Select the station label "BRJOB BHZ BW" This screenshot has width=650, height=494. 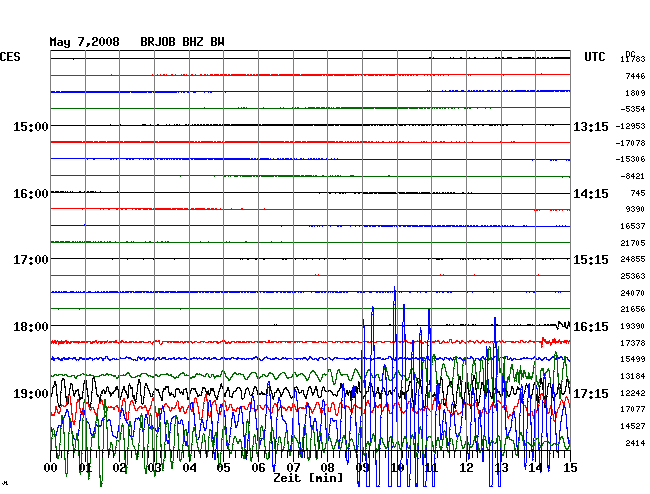coord(182,42)
